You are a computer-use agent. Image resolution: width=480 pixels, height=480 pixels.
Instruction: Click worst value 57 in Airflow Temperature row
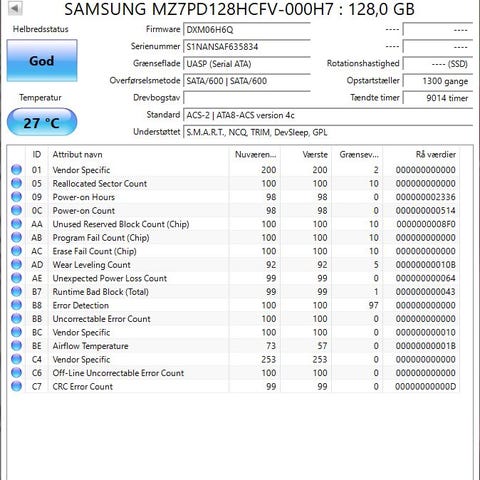[x=322, y=346]
